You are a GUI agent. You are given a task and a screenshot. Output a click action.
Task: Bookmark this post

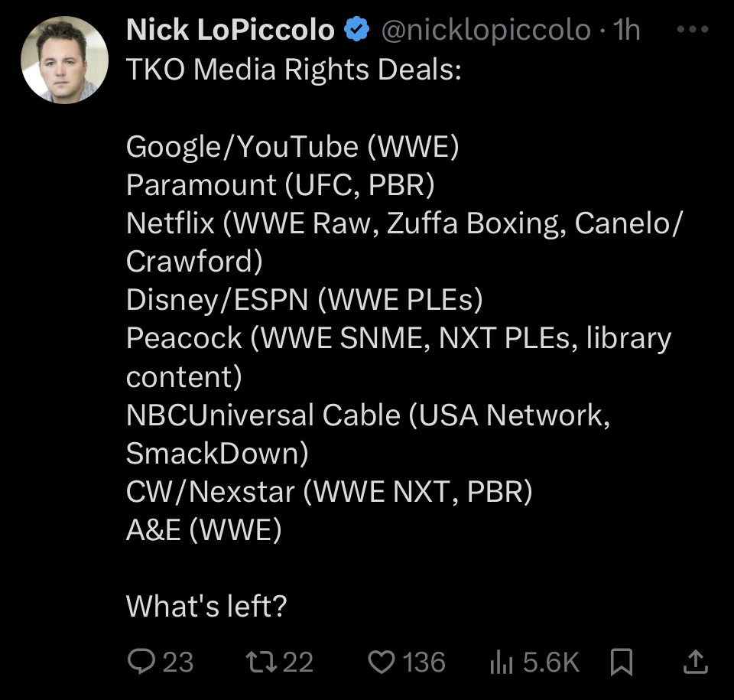tap(622, 663)
